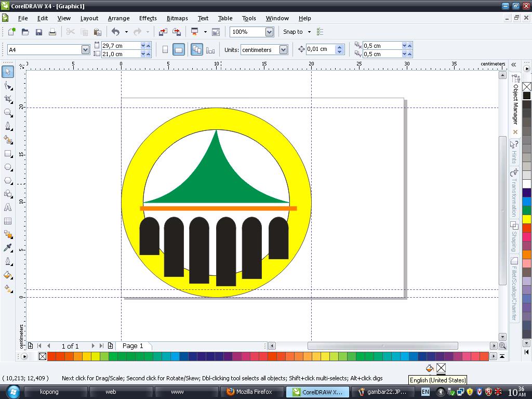The height and width of the screenshot is (399, 532).
Task: Open the Units centimeters dropdown
Action: coord(283,49)
